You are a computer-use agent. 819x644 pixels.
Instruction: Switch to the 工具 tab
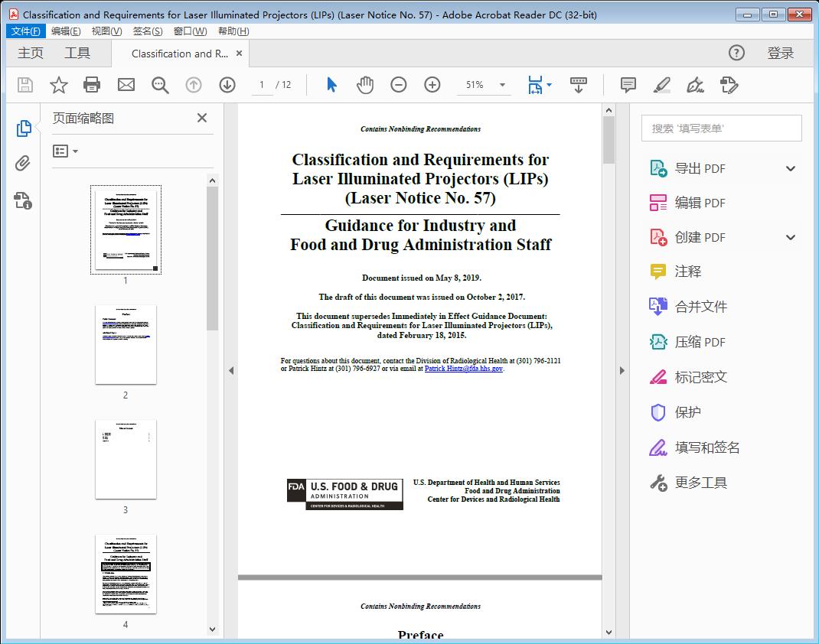coord(77,53)
